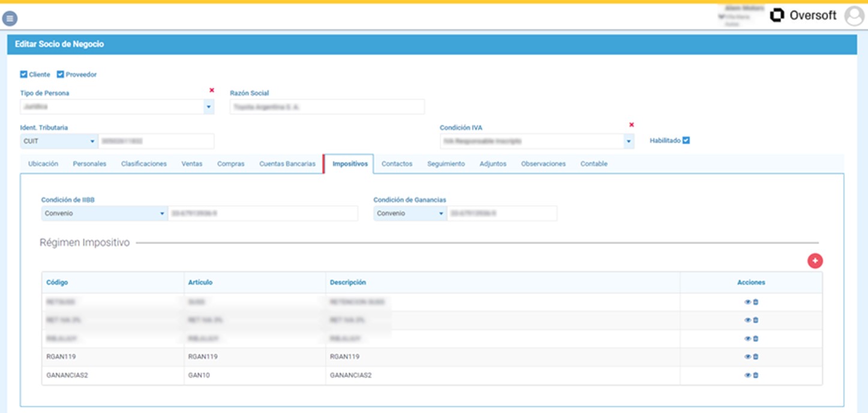Delete the second table row
The width and height of the screenshot is (868, 413).
point(756,320)
